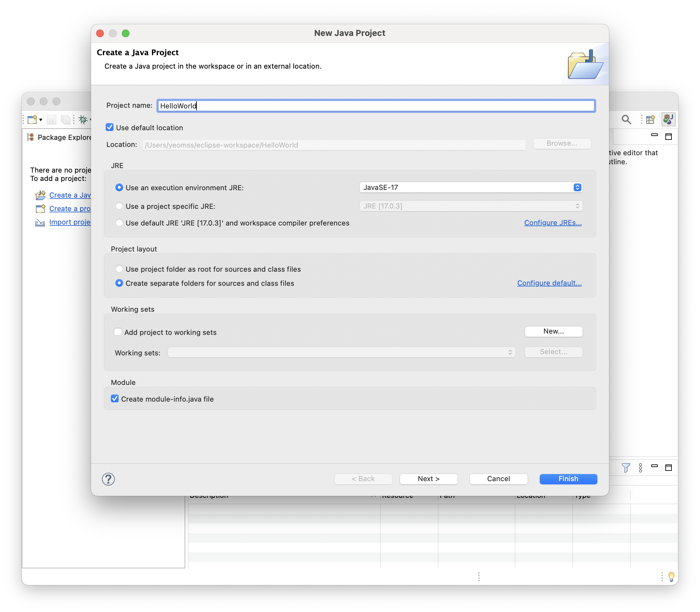This screenshot has height=612, width=700.
Task: Click the light bulb tip icon
Action: tap(671, 576)
